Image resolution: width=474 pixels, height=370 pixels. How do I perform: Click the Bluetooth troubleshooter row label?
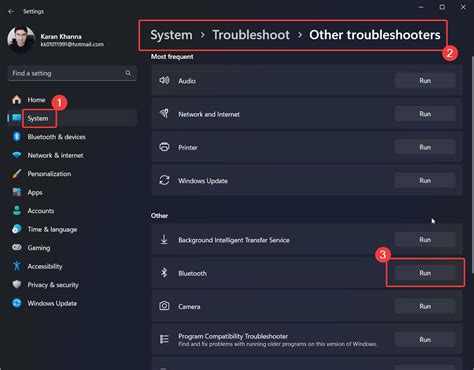point(192,273)
